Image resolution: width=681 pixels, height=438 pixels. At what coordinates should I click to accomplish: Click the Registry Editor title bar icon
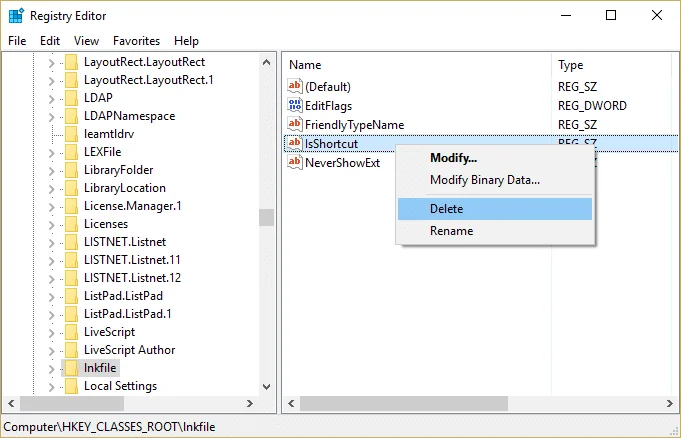tap(16, 16)
